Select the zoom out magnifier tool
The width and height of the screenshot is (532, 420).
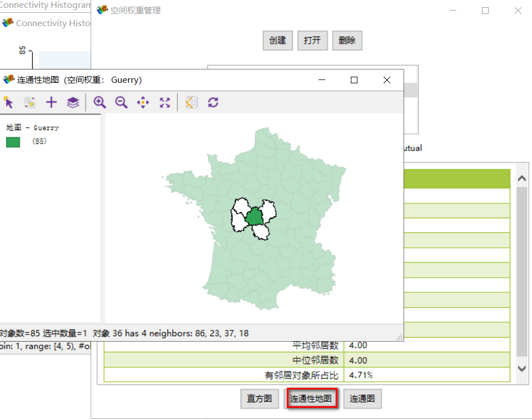click(121, 102)
